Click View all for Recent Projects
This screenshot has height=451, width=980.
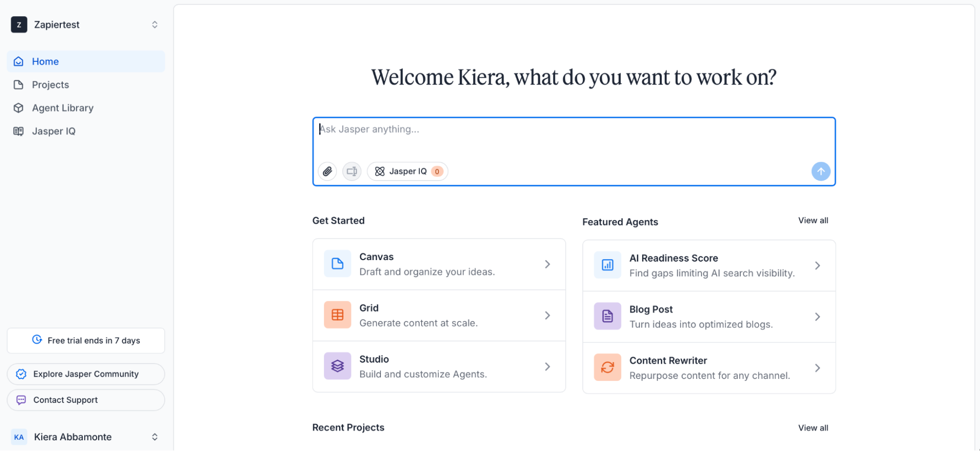(x=813, y=428)
